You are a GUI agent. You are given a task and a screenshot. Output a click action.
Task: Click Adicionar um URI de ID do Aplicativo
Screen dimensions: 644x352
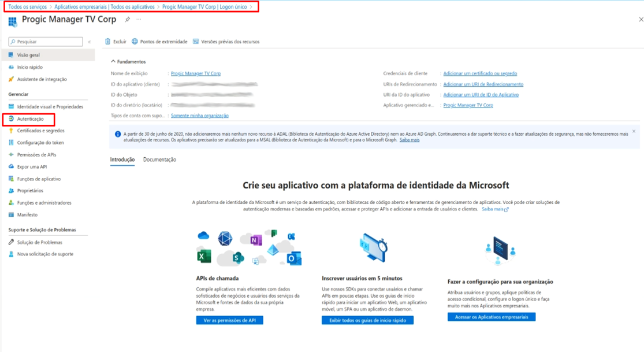(x=481, y=95)
